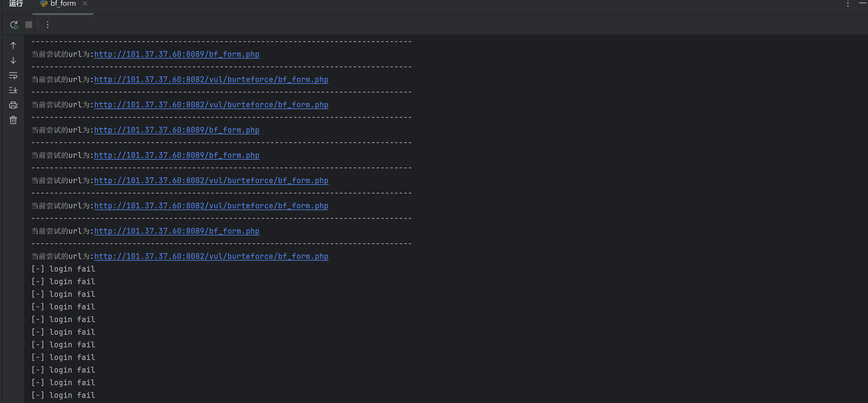Click the down arrow console icon
Image resolution: width=868 pixels, height=403 pixels.
point(13,61)
